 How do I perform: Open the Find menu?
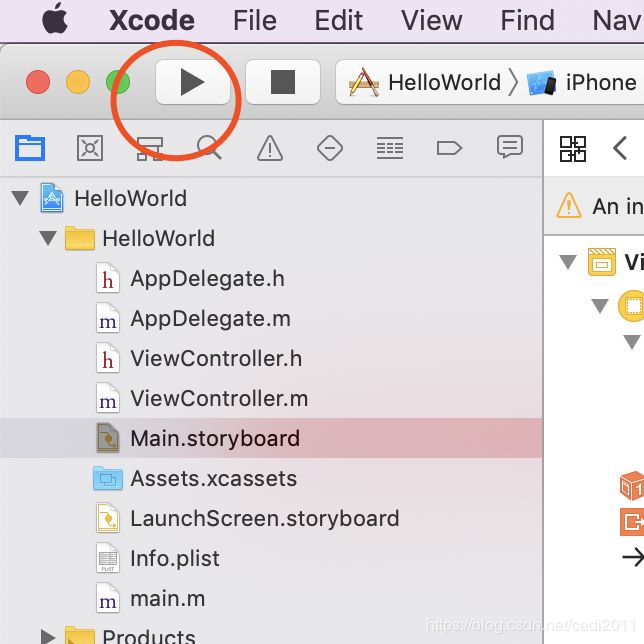(527, 21)
